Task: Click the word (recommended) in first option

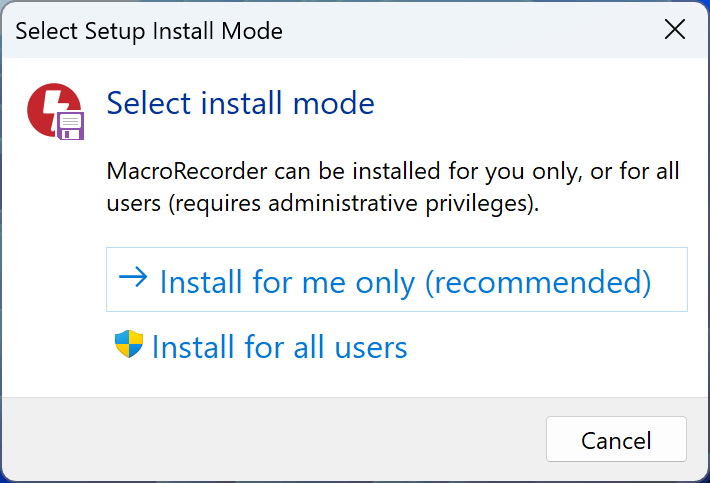Action: coord(538,282)
